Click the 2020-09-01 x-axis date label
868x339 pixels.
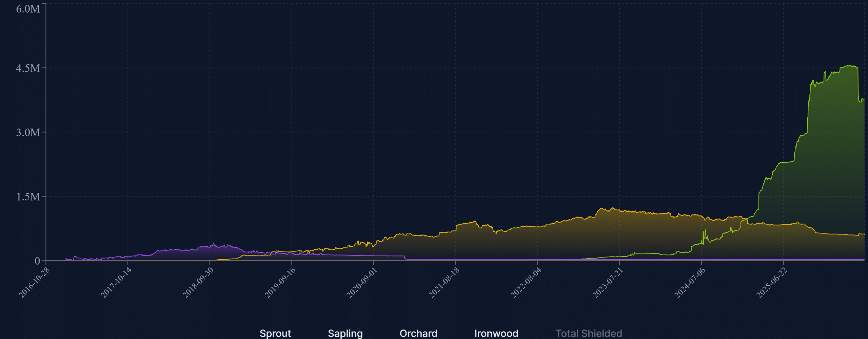point(362,283)
